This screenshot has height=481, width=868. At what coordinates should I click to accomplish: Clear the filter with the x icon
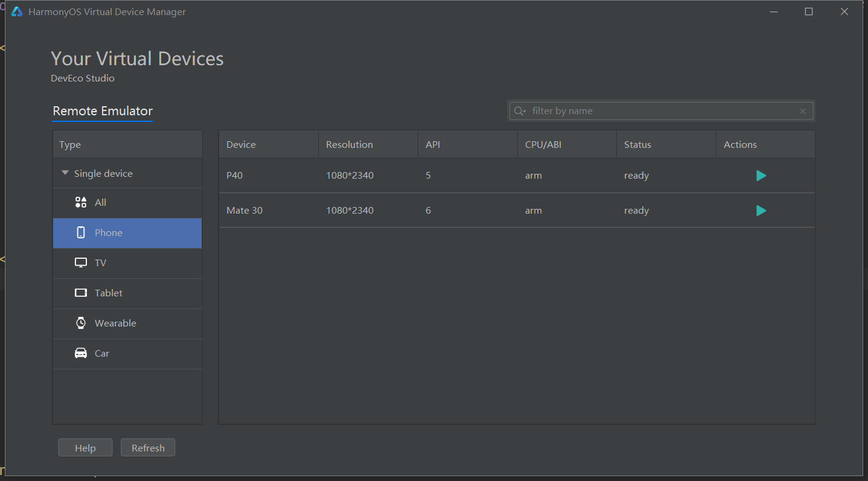pos(803,111)
